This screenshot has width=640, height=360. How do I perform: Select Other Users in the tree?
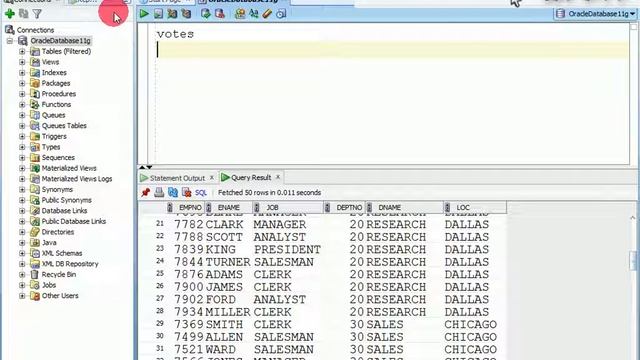[x=60, y=296]
